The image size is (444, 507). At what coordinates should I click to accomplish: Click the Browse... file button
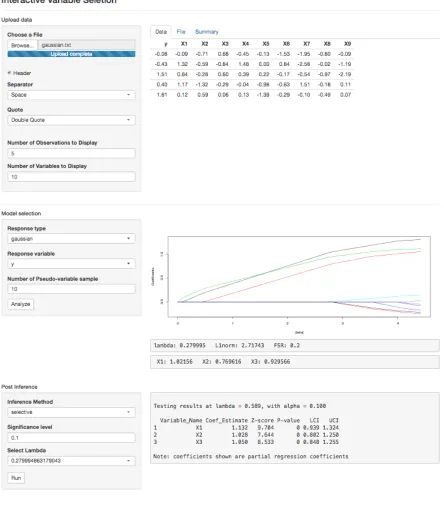click(x=22, y=45)
